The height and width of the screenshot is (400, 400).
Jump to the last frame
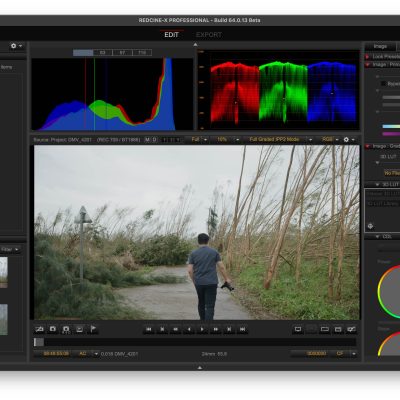click(243, 329)
